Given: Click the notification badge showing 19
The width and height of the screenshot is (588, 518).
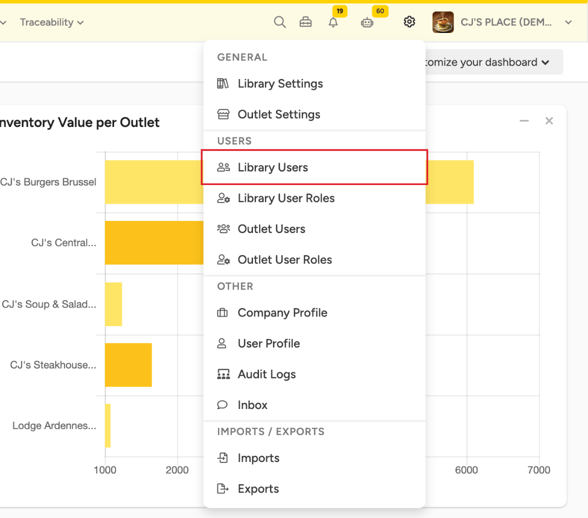Looking at the screenshot, I should coord(339,11).
